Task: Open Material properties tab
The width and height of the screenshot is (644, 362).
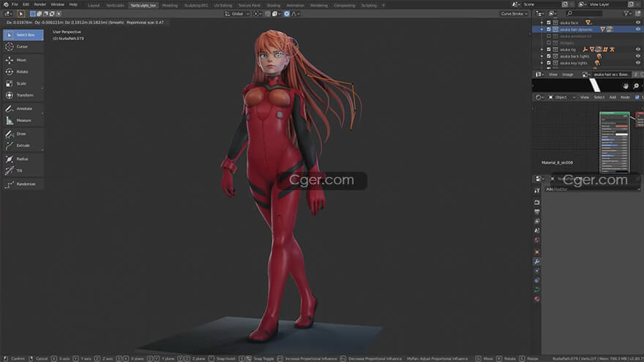Action: (537, 299)
